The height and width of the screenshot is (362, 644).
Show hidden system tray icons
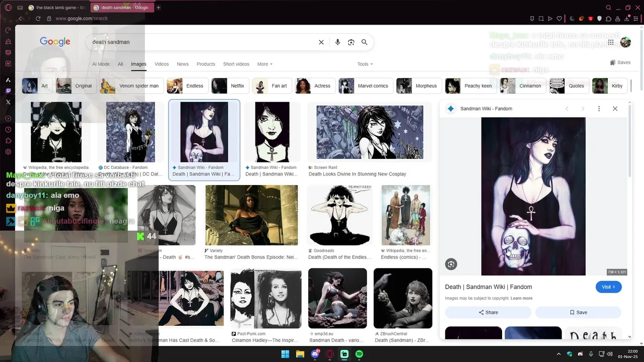pos(558,354)
